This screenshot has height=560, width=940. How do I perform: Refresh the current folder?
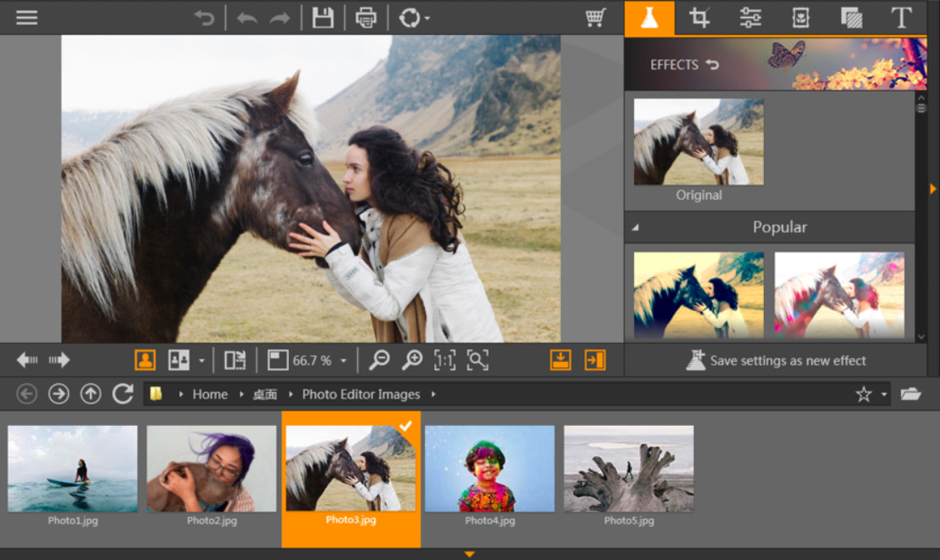123,393
